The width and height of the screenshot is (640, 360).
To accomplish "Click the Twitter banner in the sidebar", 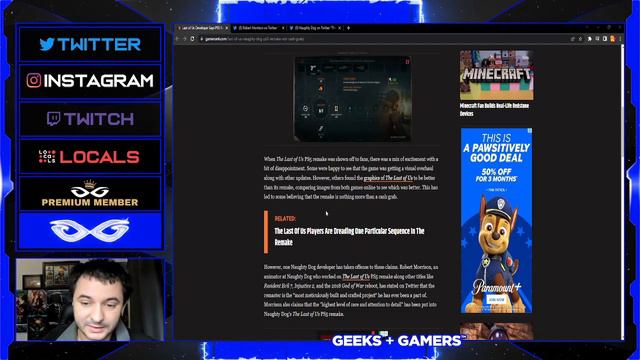I will [x=90, y=44].
